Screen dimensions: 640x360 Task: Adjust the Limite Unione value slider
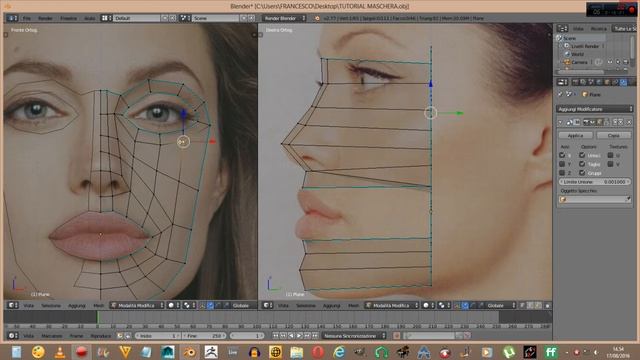coord(595,182)
